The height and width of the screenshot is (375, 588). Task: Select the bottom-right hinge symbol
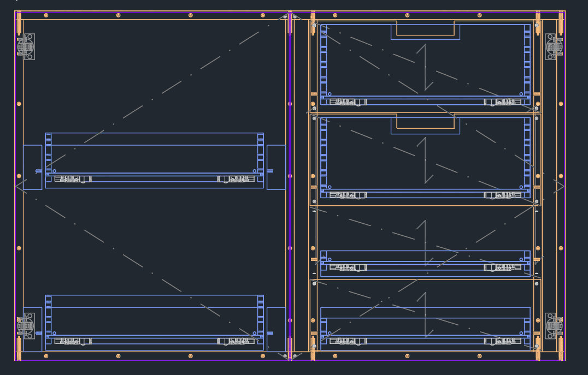[x=554, y=326]
